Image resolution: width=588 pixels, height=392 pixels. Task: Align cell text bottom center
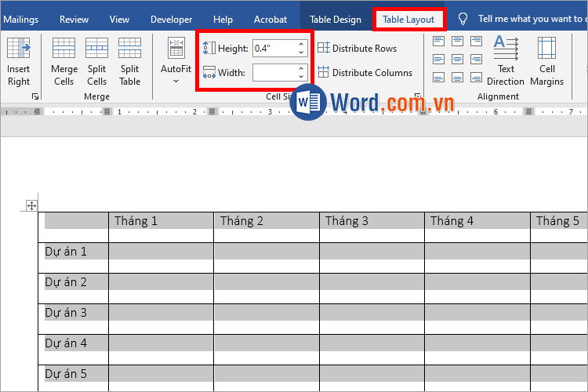[x=457, y=78]
